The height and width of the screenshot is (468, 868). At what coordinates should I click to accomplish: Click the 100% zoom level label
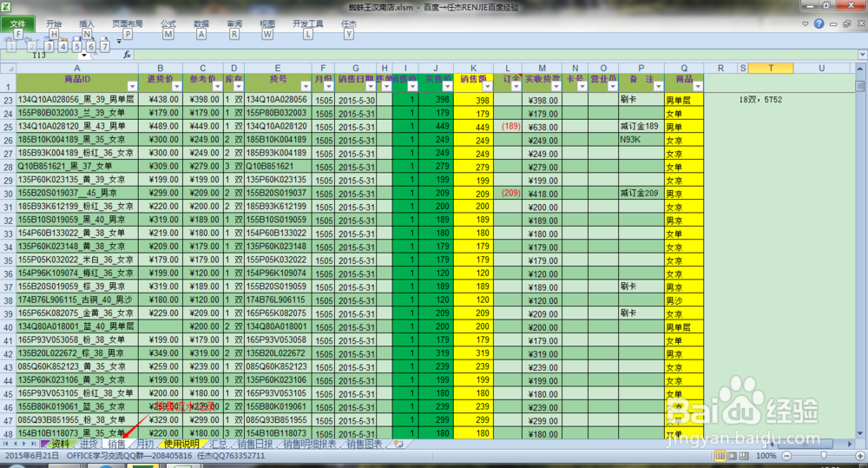766,456
